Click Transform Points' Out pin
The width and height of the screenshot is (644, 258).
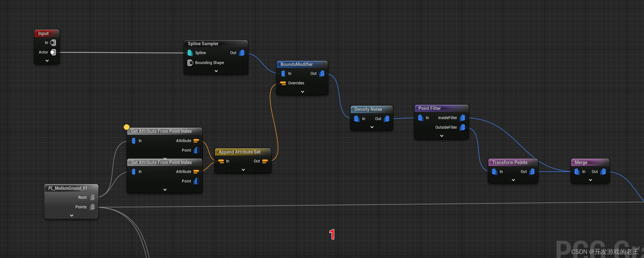tap(532, 172)
